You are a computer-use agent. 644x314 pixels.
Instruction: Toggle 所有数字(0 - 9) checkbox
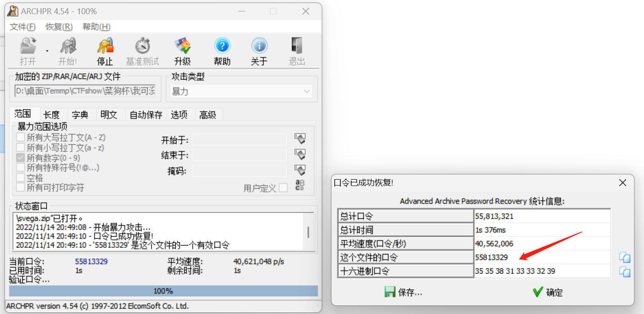click(20, 158)
